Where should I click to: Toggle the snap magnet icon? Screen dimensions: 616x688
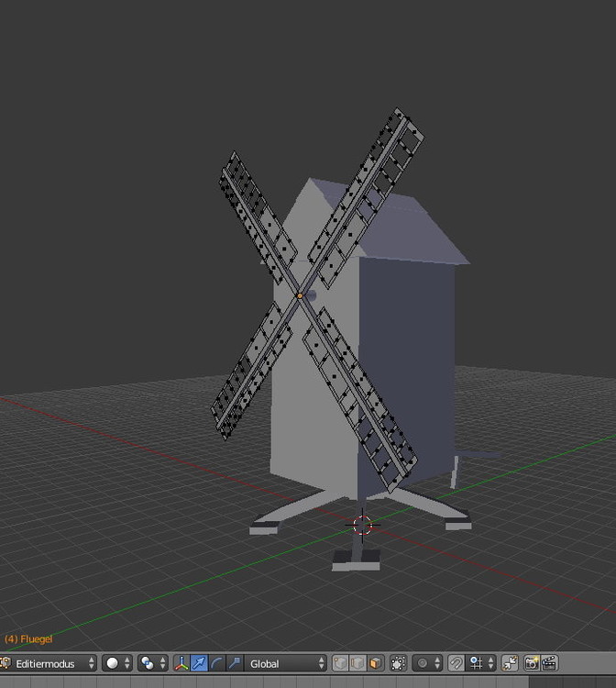click(x=456, y=663)
